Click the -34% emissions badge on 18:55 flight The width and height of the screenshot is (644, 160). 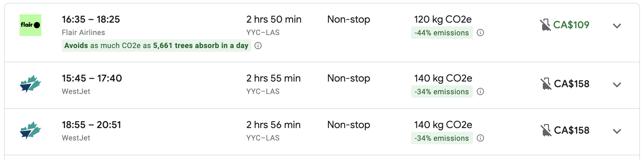(x=442, y=138)
